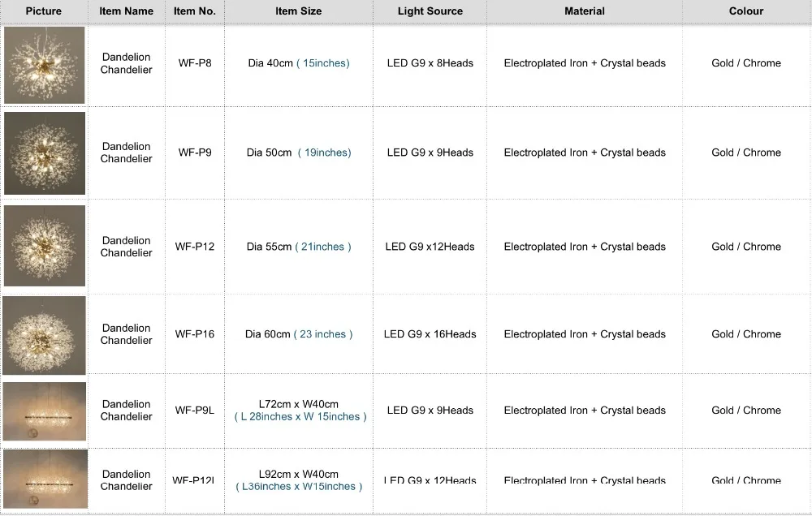
Task: Select Gold / Chrome in WF-P9L row
Action: (746, 411)
